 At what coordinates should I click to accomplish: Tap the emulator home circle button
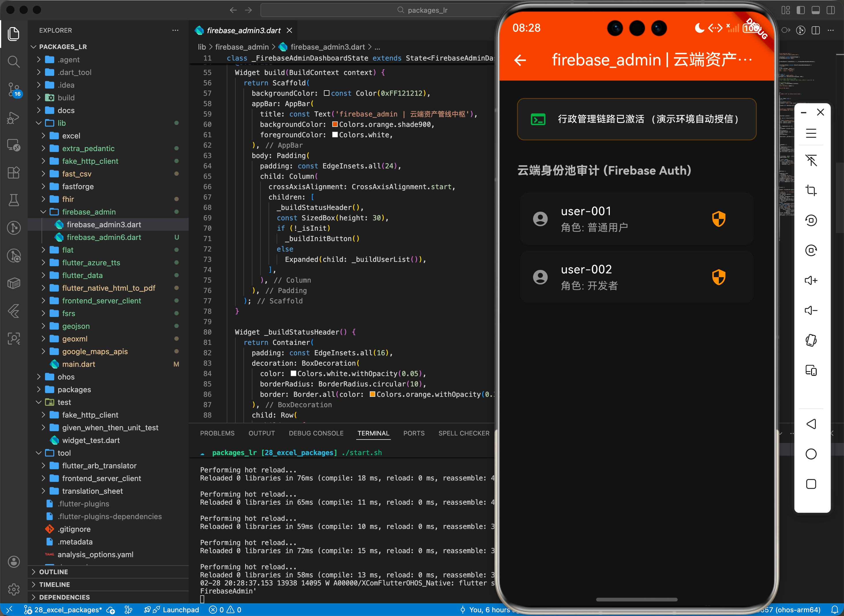811,454
